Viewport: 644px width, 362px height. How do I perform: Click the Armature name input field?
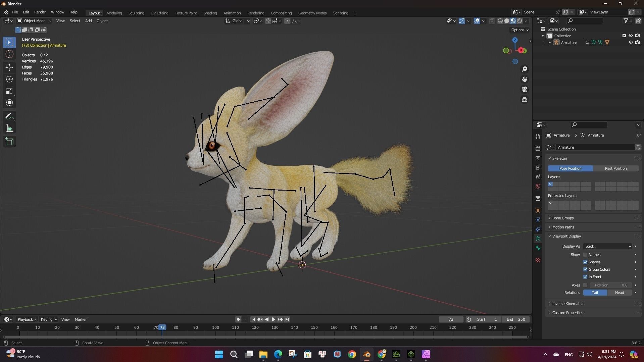595,147
